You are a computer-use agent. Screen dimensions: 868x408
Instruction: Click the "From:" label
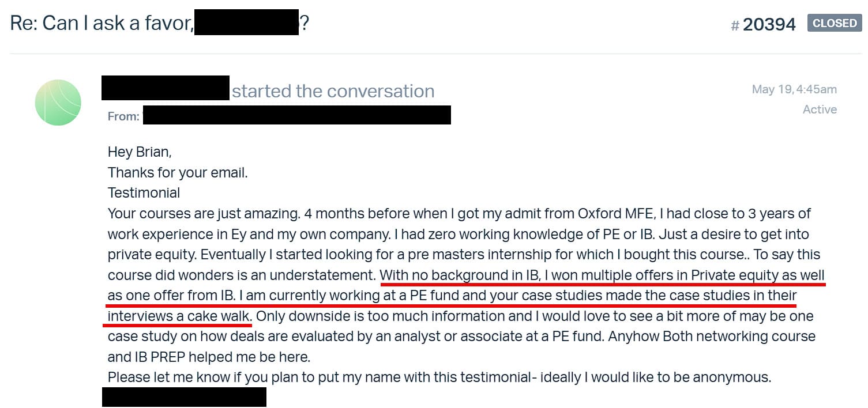coord(123,116)
